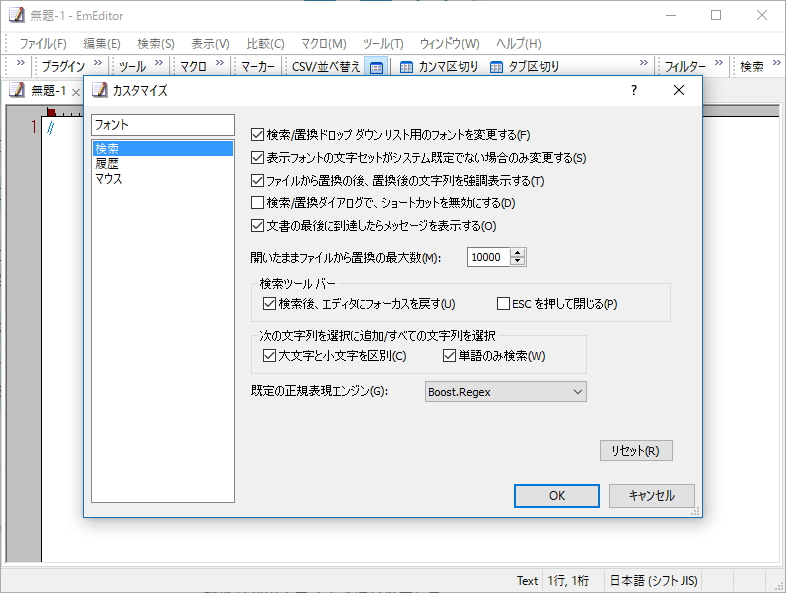Expand the マクロ toolbar overflow chevron
The image size is (786, 593).
coord(220,63)
